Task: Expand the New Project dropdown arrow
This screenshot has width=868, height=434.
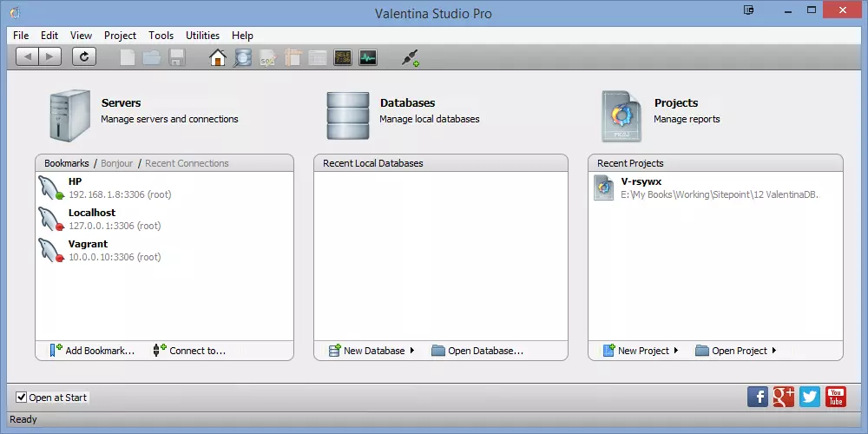Action: point(676,351)
